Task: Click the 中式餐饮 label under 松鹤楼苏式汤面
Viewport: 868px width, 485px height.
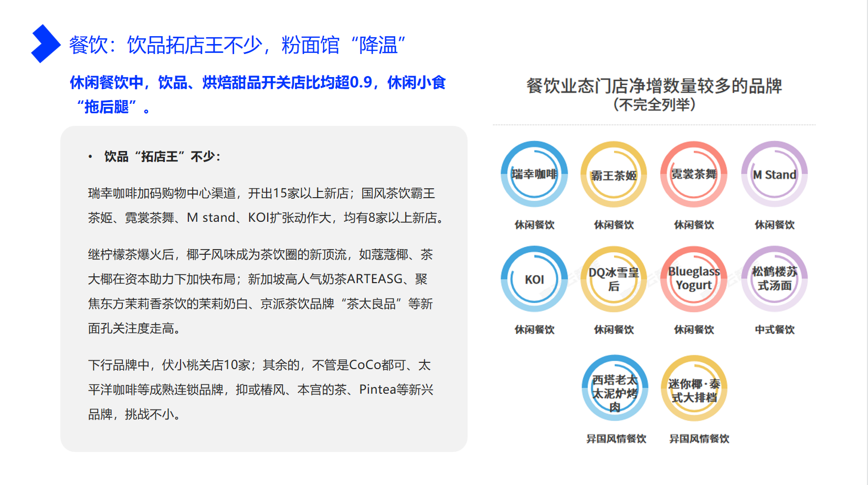Action: (x=775, y=330)
